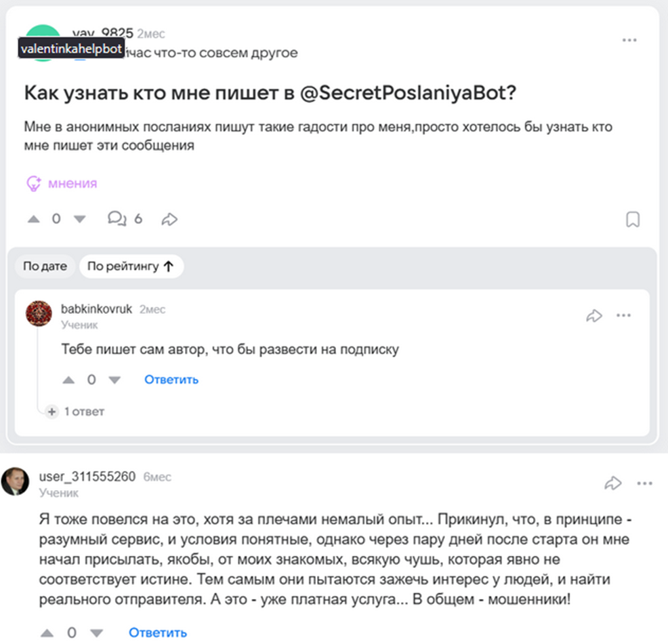Bookmark the question about SecretPoslaniyaBot

[x=633, y=220]
